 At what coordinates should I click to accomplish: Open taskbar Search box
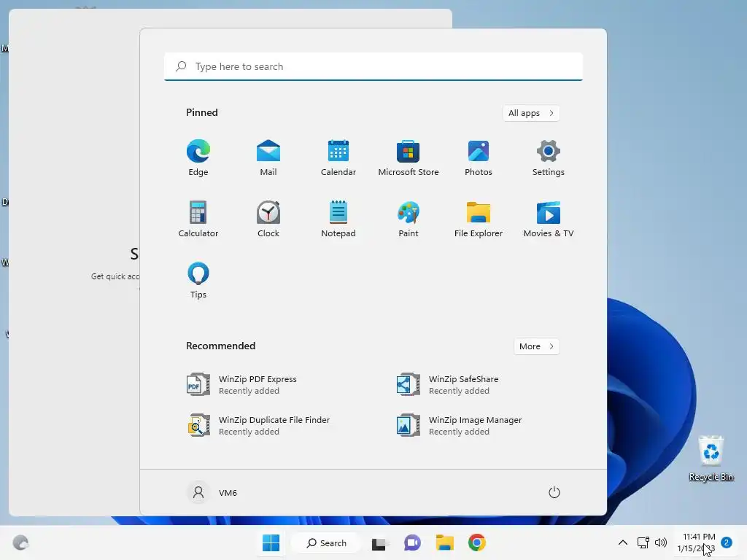[327, 542]
